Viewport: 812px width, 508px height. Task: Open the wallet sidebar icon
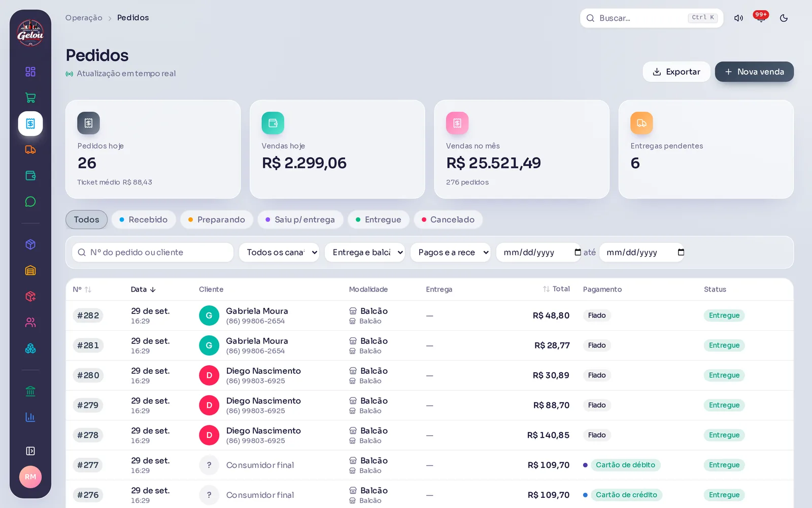30,176
